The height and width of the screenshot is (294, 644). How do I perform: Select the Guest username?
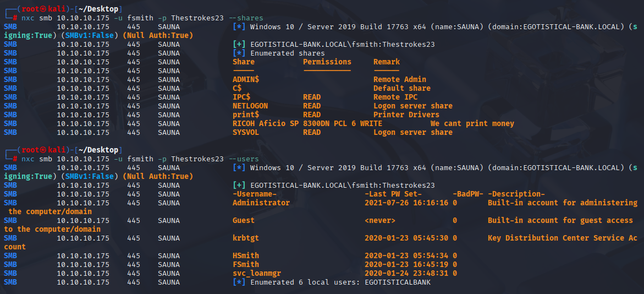point(244,220)
